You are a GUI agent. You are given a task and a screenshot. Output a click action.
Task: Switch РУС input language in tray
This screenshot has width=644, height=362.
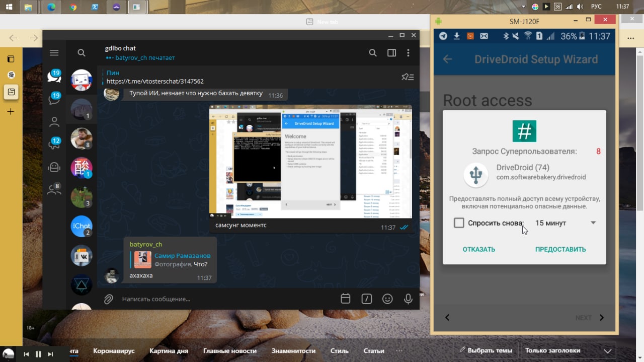[597, 7]
